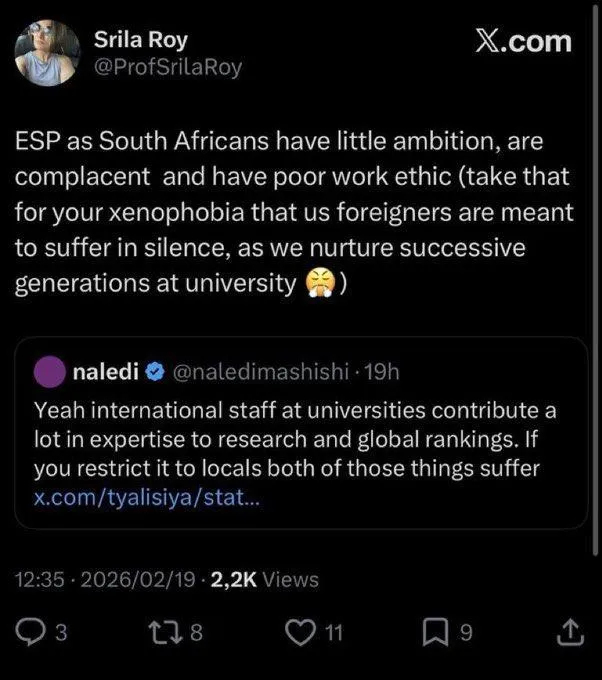
Task: Click the main post text
Action: (x=290, y=212)
